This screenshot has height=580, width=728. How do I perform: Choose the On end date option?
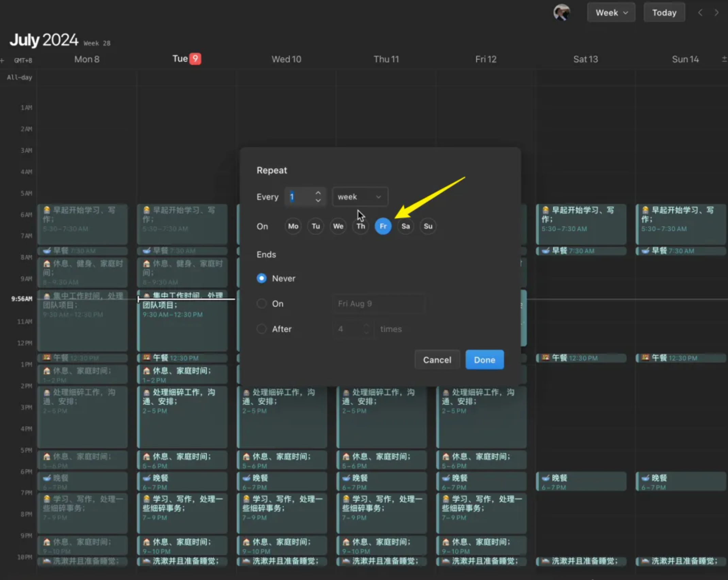pyautogui.click(x=262, y=303)
